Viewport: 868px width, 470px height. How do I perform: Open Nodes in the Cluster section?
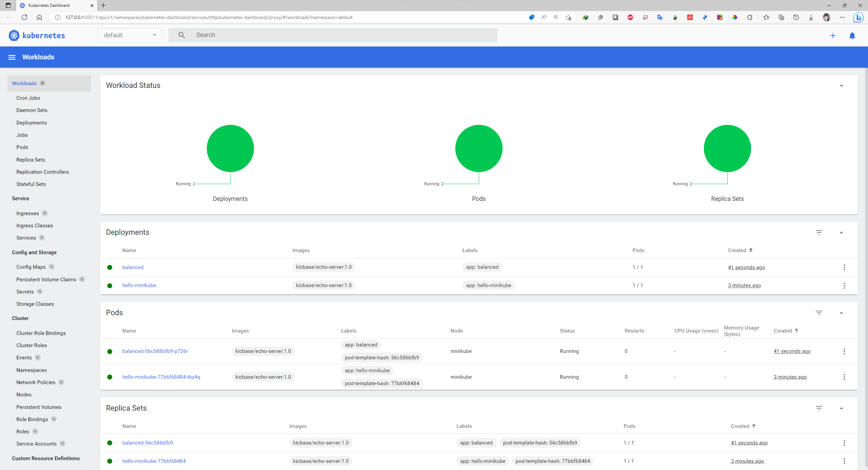point(24,395)
